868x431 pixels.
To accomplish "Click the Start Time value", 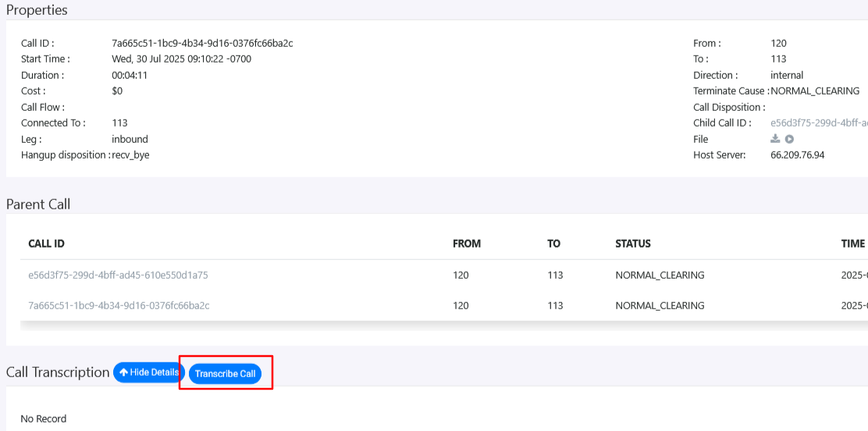I will click(x=181, y=59).
